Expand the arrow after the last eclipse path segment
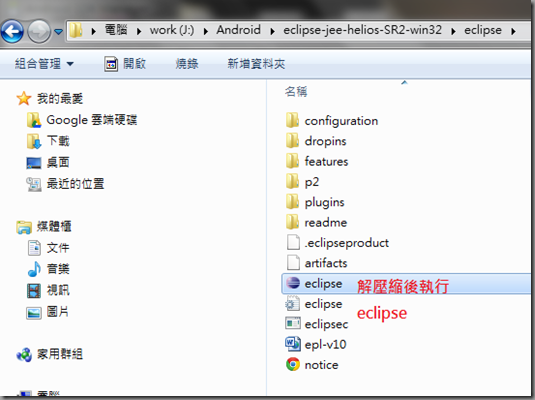 (513, 31)
